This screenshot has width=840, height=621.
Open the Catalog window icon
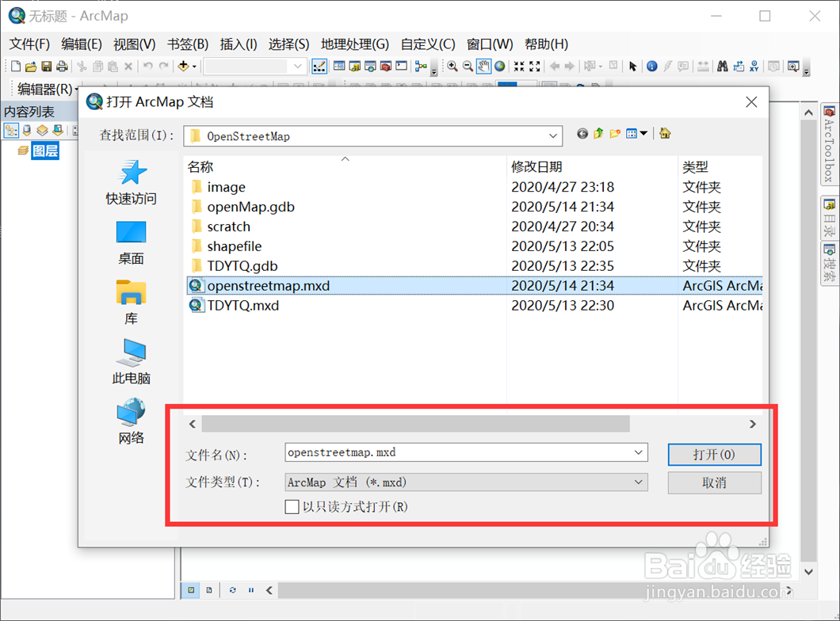(355, 66)
